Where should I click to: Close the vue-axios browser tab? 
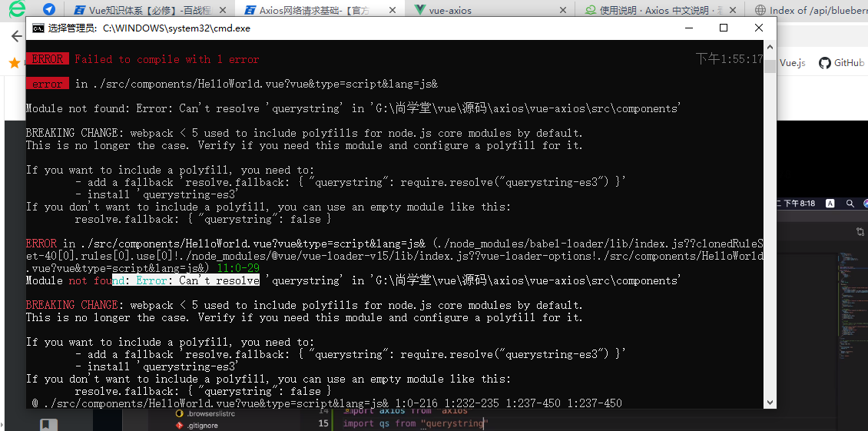point(562,10)
